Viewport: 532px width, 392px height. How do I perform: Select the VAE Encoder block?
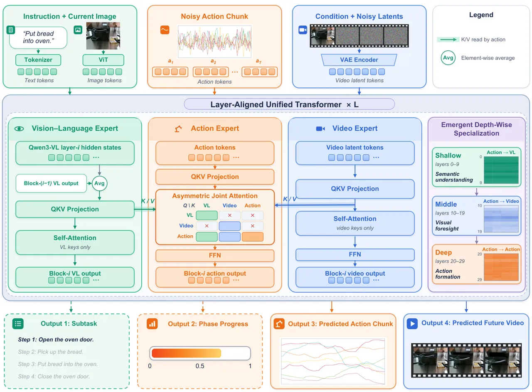click(360, 60)
